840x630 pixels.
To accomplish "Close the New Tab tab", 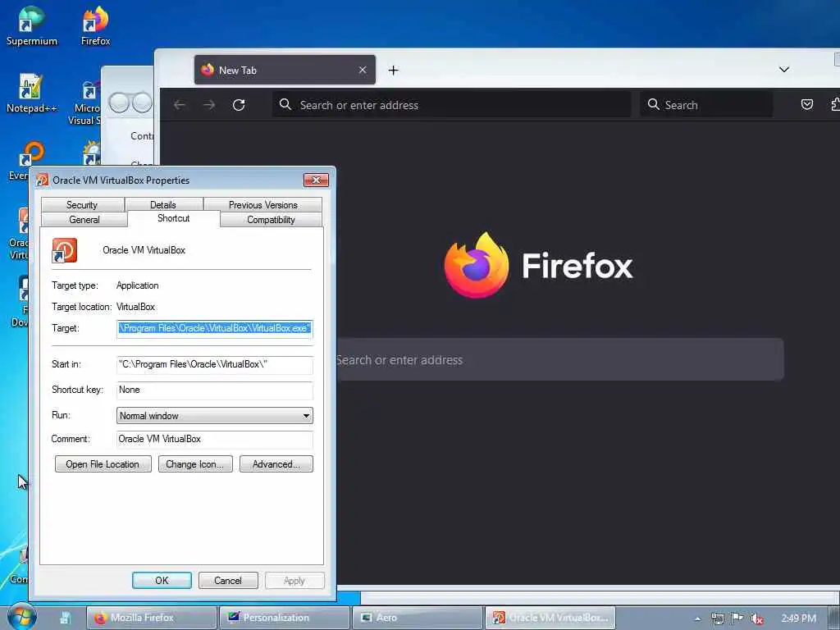I will point(363,71).
